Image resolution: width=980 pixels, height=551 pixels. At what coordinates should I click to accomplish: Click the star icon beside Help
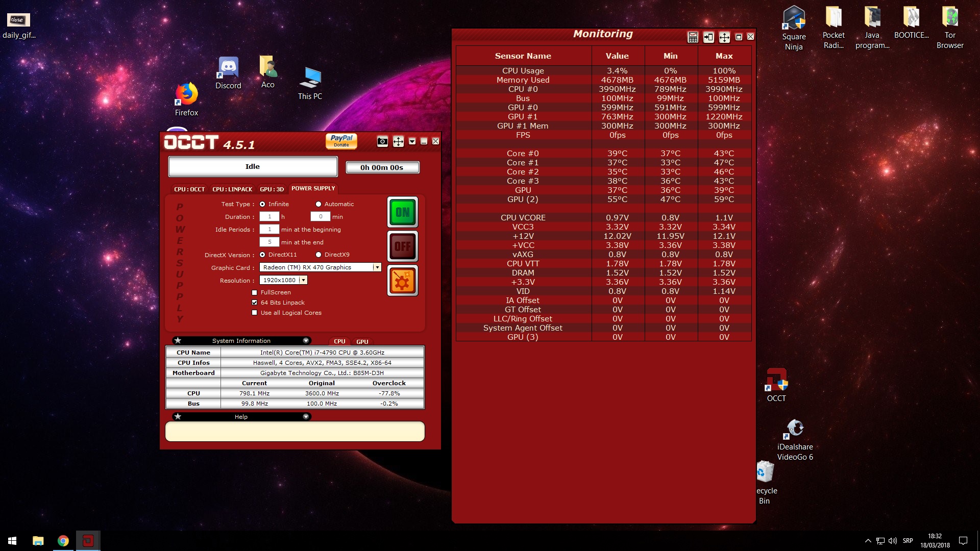tap(178, 416)
